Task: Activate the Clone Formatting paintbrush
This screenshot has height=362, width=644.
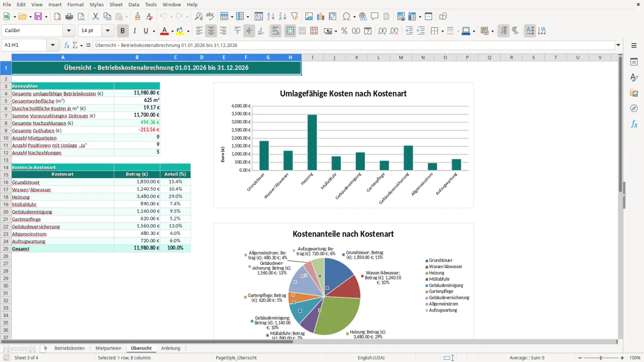Action: (137, 17)
